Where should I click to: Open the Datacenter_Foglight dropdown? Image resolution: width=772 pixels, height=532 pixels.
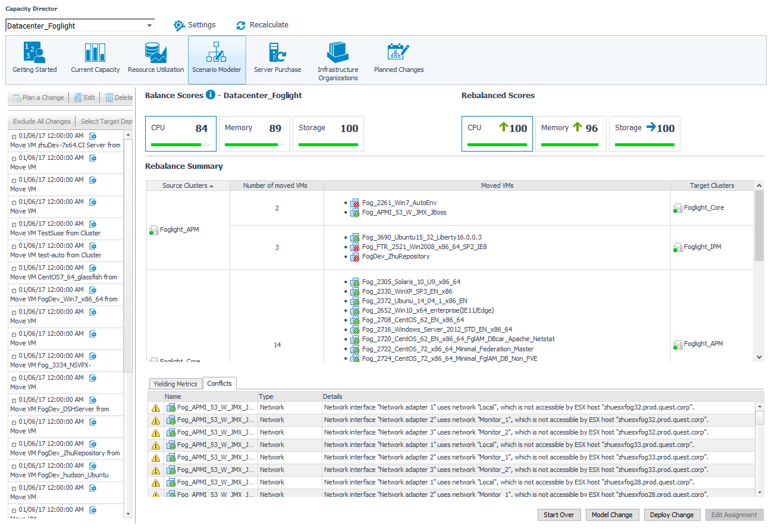[x=80, y=26]
